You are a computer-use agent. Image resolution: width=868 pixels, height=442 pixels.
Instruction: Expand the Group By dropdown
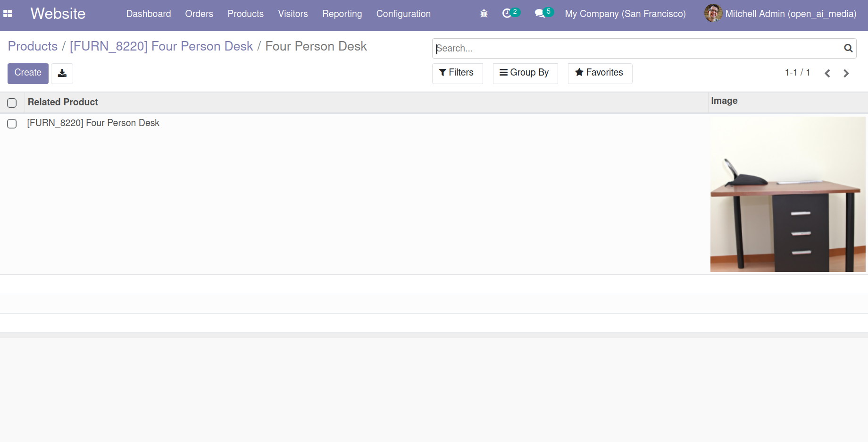coord(525,73)
